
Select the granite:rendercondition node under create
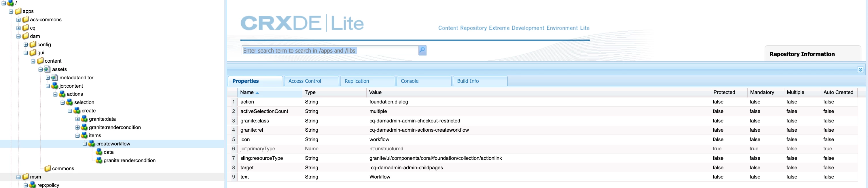click(x=115, y=127)
